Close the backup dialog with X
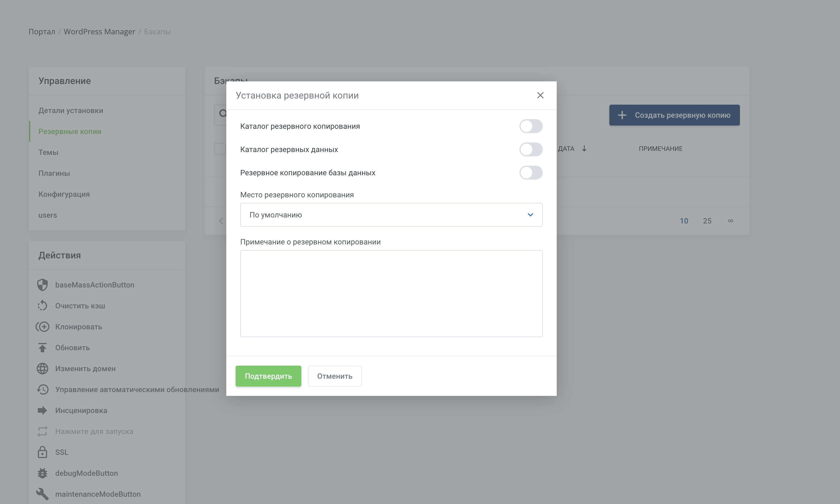 540,95
